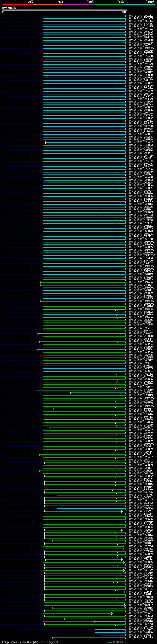Open hit UniRef100_B7U486
Image resolution: width=157 pixels, height=644 pixels.
point(141,24)
